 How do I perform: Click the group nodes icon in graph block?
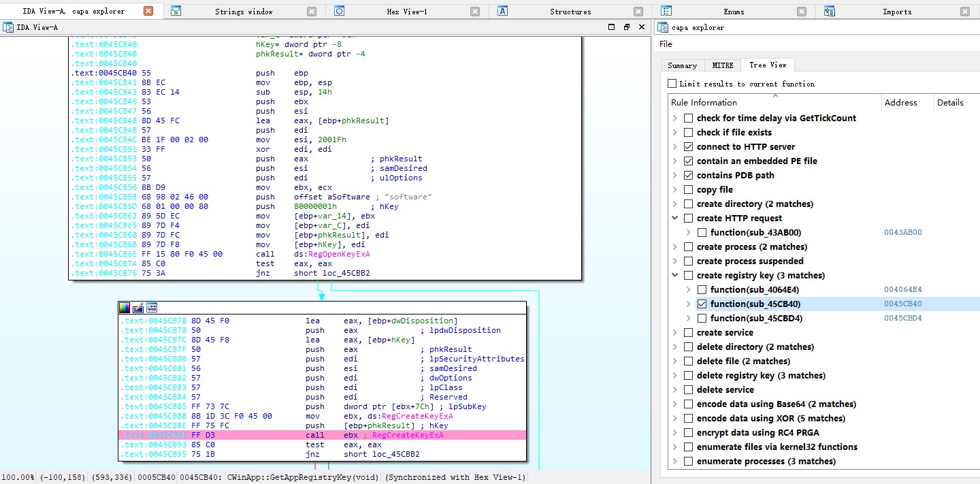152,308
